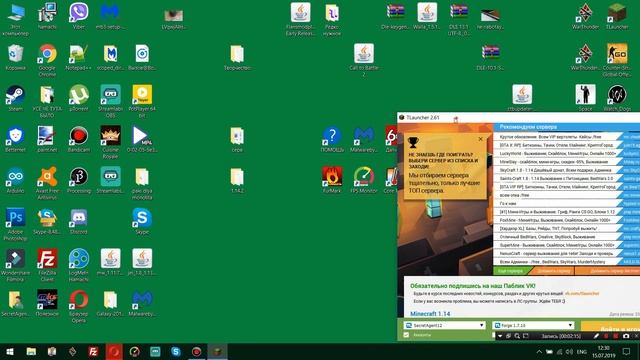The height and width of the screenshot is (360, 640).
Task: Click the volume icon in system tray
Action: tap(569, 351)
